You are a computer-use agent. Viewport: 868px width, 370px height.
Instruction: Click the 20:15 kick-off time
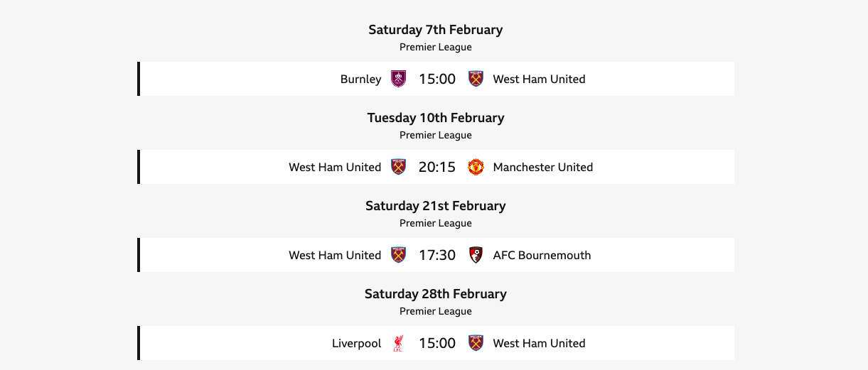pos(437,167)
